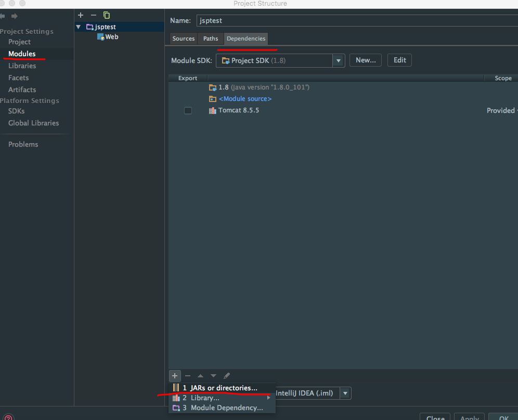
Task: Toggle Export checkbox for Tomcat 8.5.5
Action: click(188, 110)
